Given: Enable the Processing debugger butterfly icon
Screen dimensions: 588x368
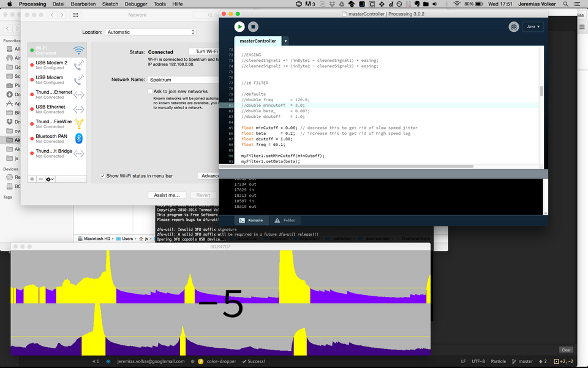Looking at the screenshot, I should 514,26.
